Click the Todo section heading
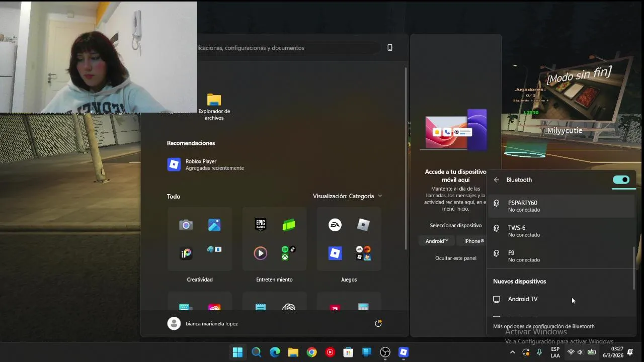The height and width of the screenshot is (362, 644). [174, 197]
